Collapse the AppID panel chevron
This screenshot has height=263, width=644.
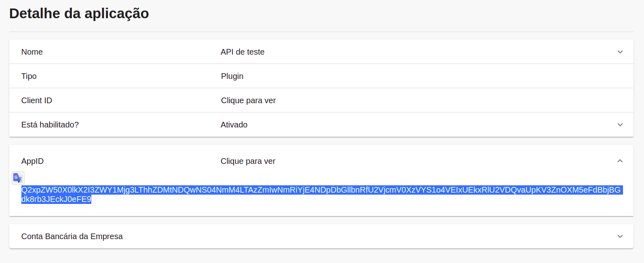(x=620, y=161)
